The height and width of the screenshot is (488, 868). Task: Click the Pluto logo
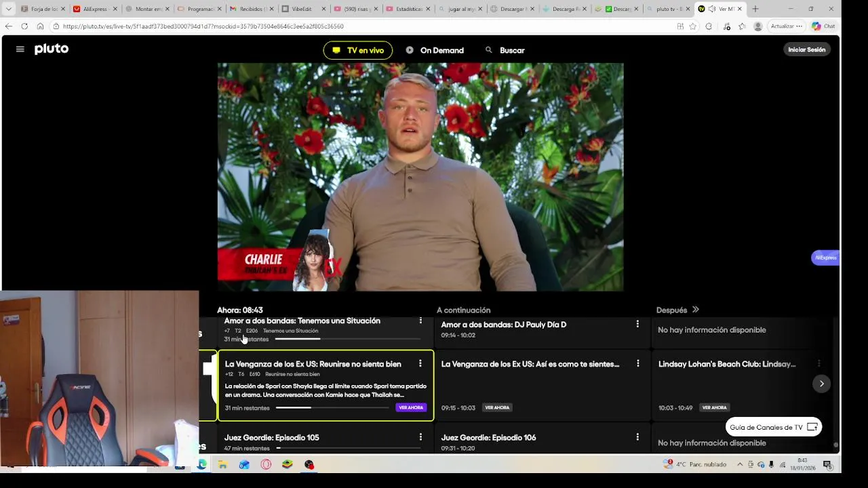click(52, 49)
